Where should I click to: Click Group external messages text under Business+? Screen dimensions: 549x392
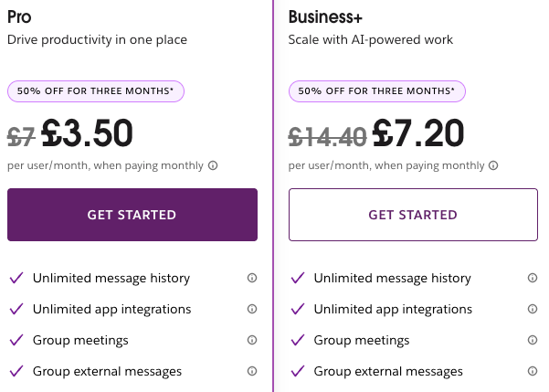coord(388,371)
